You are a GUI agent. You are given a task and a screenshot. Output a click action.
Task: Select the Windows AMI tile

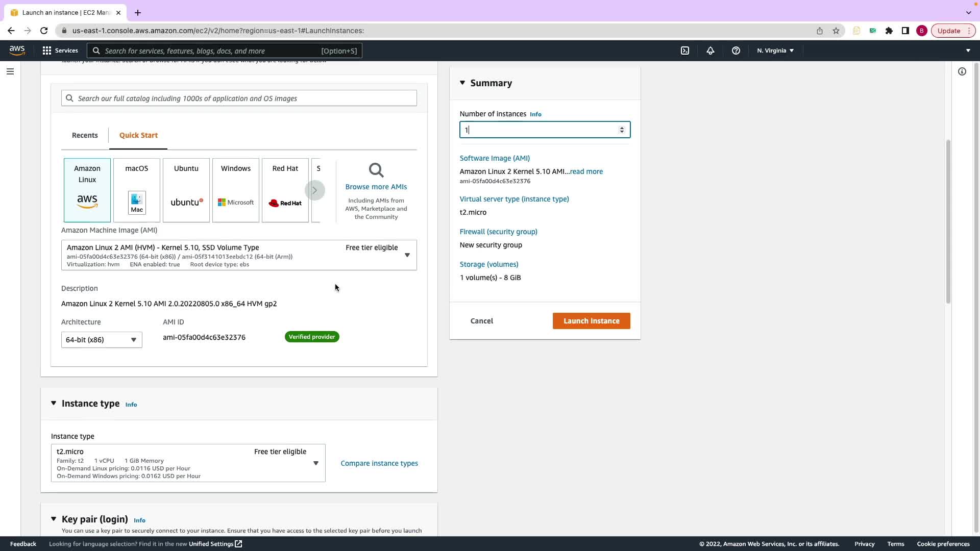tap(236, 190)
